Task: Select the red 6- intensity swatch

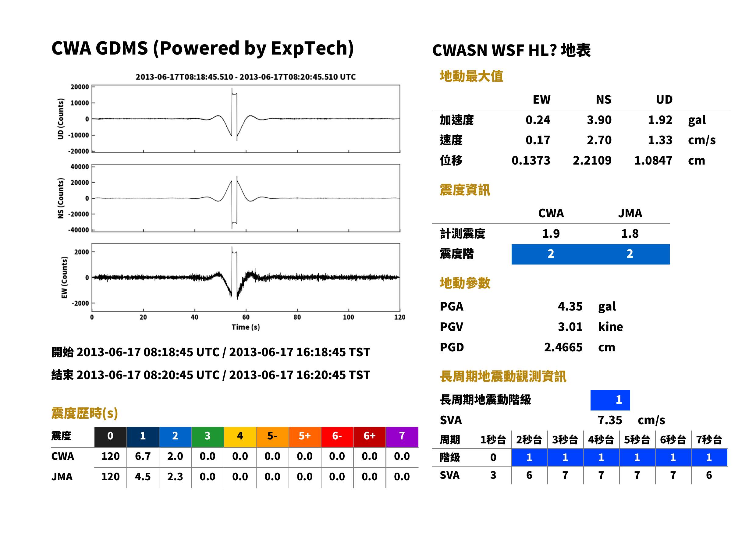Action: [337, 437]
